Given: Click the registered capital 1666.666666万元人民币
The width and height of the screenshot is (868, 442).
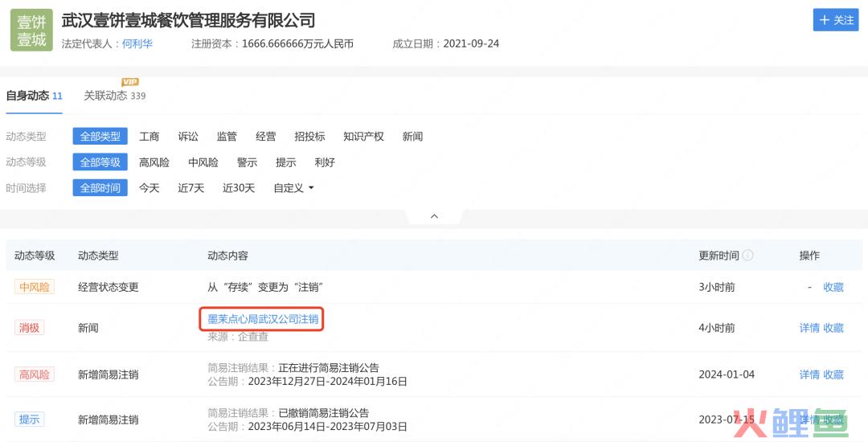Looking at the screenshot, I should pyautogui.click(x=297, y=43).
